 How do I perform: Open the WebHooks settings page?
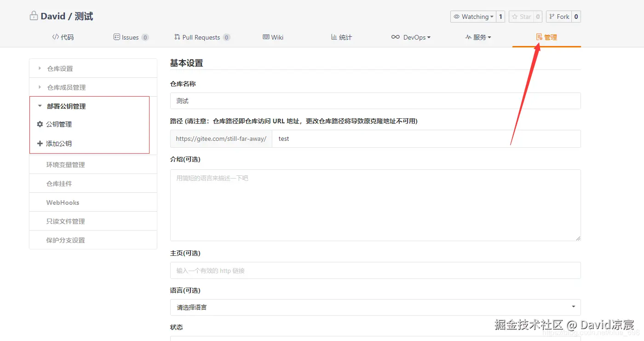63,202
